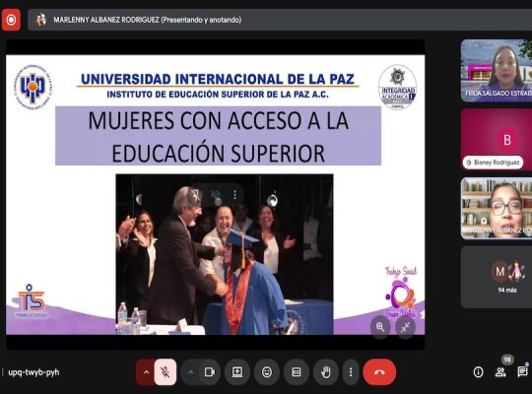
Task: Click the Integridad Académica badge on slide
Action: [x=398, y=87]
